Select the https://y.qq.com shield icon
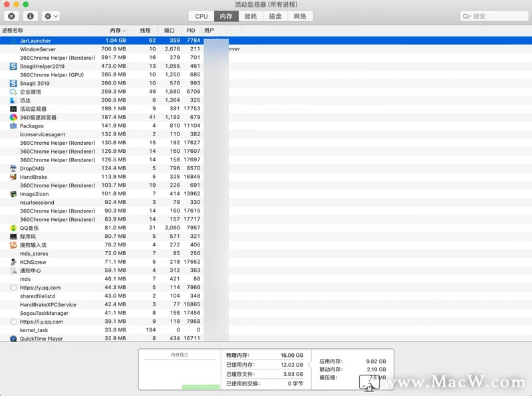Screen dimensions: 532x396 pos(13,288)
